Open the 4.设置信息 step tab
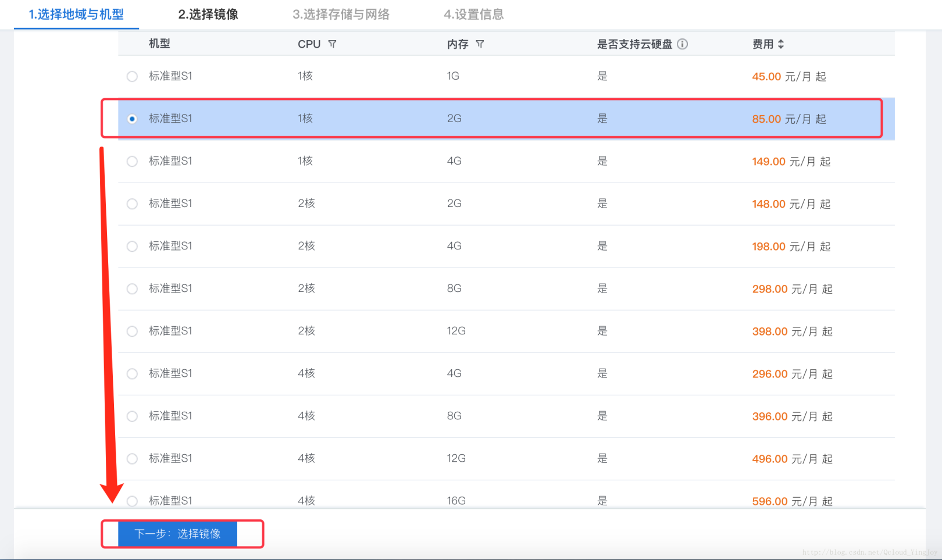Viewport: 942px width, 560px height. (x=474, y=15)
